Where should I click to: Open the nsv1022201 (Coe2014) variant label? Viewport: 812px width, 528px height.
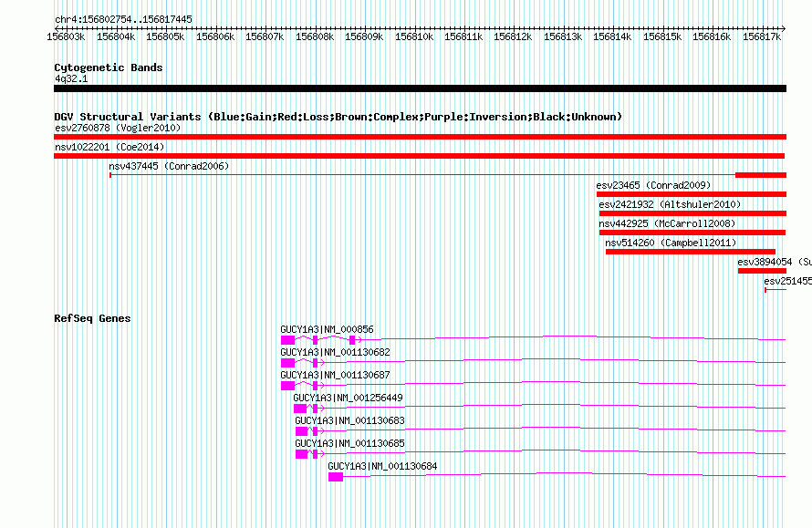(109, 147)
